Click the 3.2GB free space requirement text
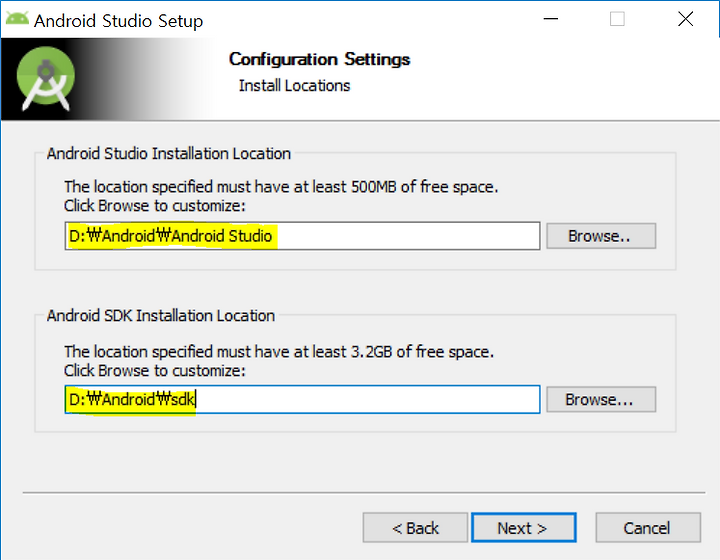Viewport: 720px width, 560px height. (x=279, y=352)
